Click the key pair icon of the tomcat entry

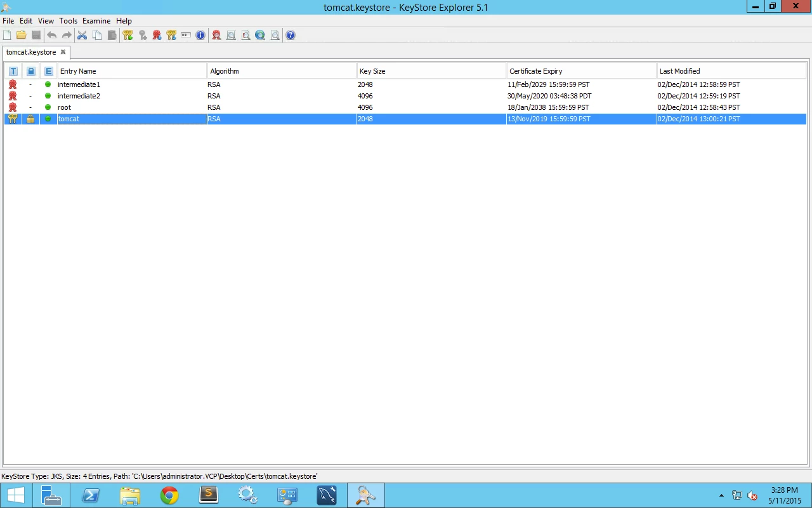tap(13, 119)
